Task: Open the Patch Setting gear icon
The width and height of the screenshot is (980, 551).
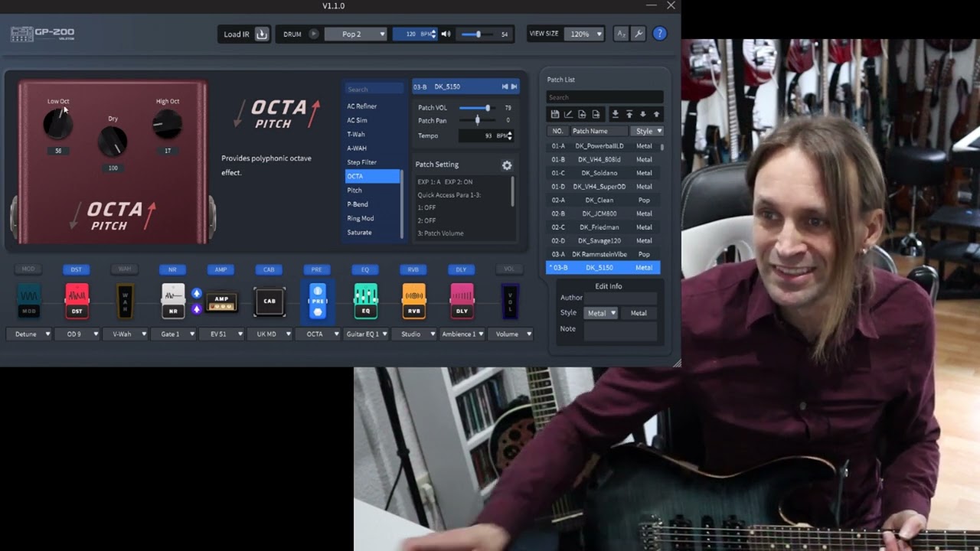Action: click(506, 165)
